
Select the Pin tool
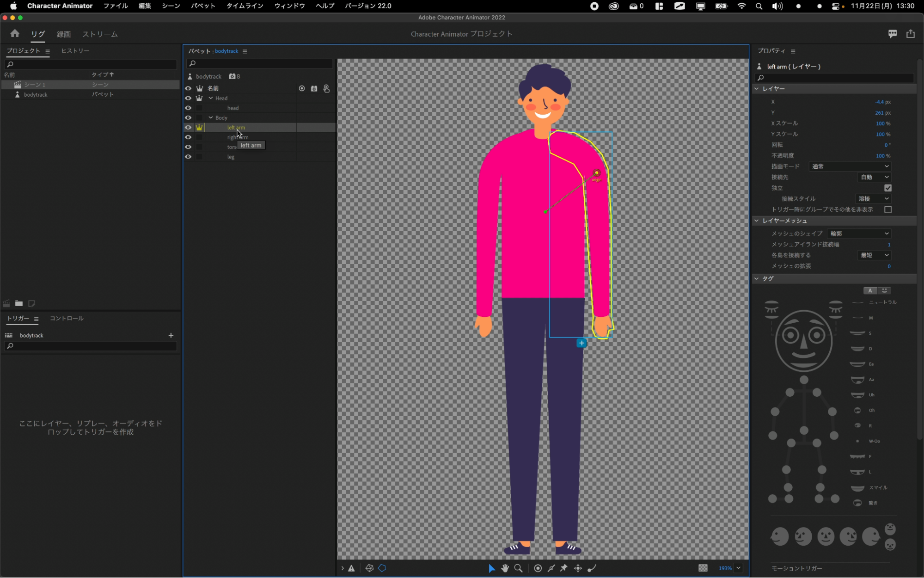(x=564, y=568)
